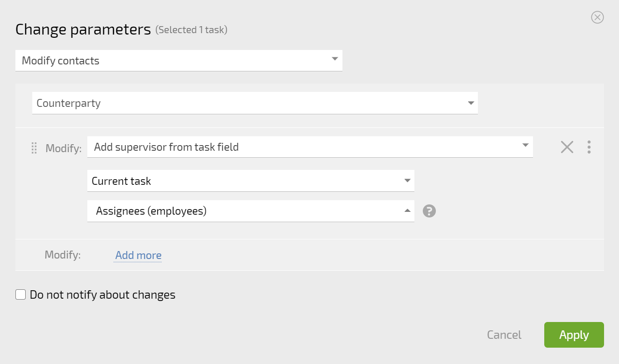Screen dimensions: 619x364
Task: Expand the Current task dropdown
Action: (251, 181)
